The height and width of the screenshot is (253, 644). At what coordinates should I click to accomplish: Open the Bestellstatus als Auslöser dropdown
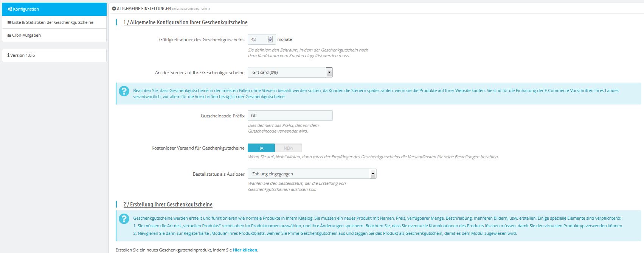(x=312, y=174)
